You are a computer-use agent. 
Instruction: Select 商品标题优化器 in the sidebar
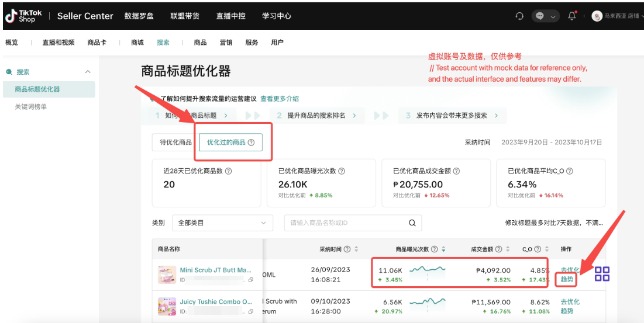click(x=49, y=89)
